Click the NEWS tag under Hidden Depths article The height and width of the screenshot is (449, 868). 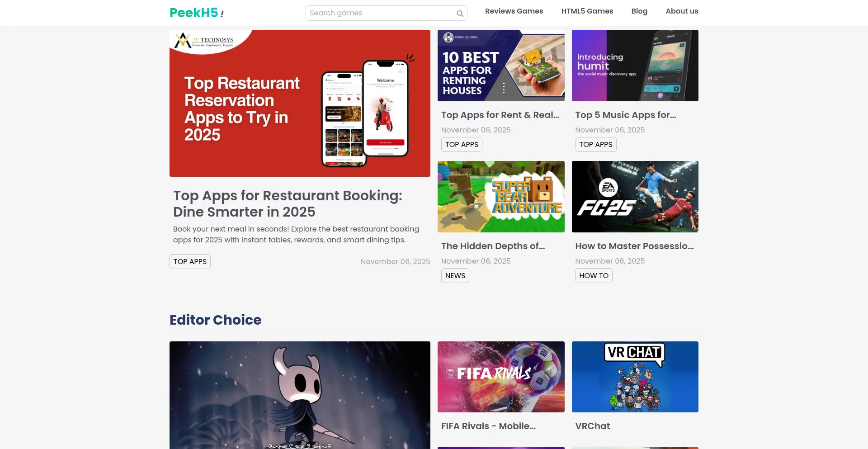click(x=455, y=275)
